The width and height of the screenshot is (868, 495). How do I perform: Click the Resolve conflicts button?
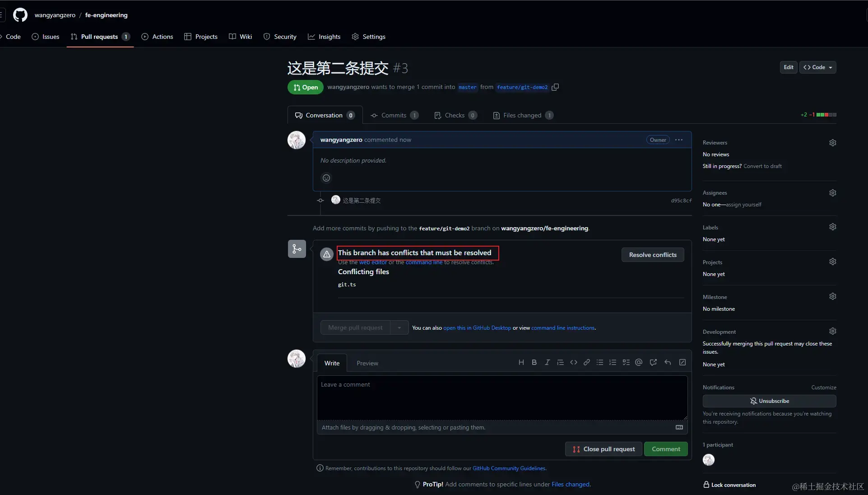[652, 255]
